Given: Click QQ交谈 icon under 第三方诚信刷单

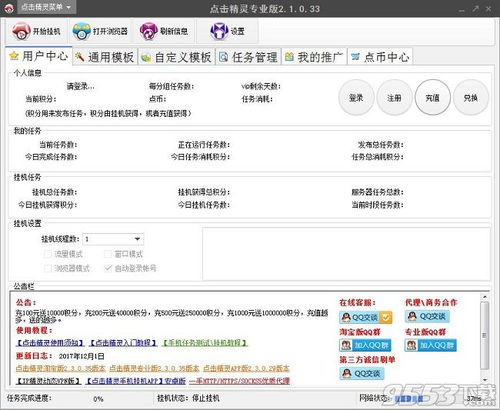Looking at the screenshot, I should click(x=362, y=373).
